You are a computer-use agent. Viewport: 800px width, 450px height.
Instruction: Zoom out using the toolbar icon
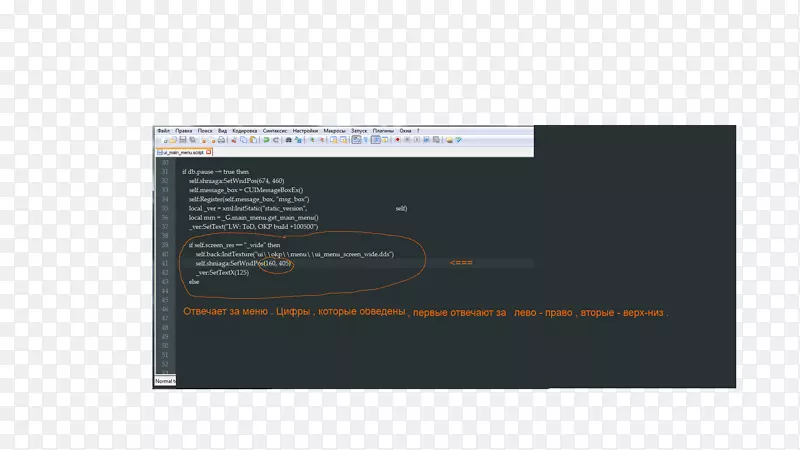(321, 140)
